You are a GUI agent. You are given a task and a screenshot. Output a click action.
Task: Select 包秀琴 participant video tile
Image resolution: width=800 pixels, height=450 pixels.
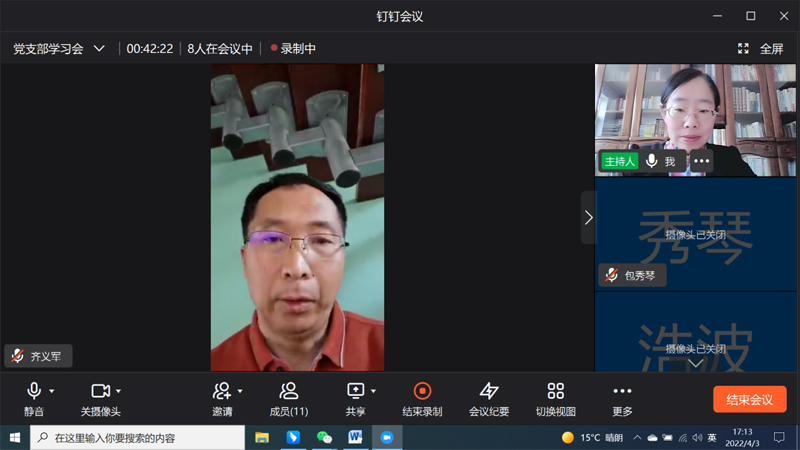click(x=696, y=235)
